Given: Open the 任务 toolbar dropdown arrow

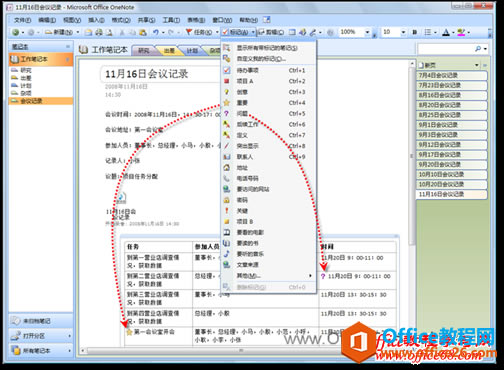Looking at the screenshot, I should tap(217, 32).
